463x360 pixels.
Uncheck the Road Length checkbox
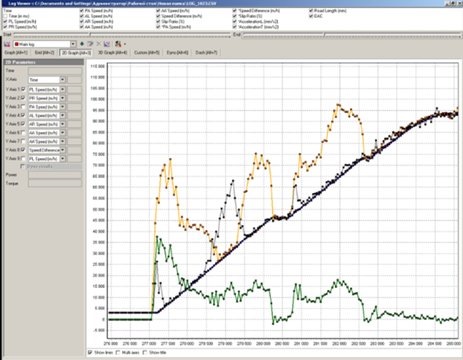(x=311, y=11)
